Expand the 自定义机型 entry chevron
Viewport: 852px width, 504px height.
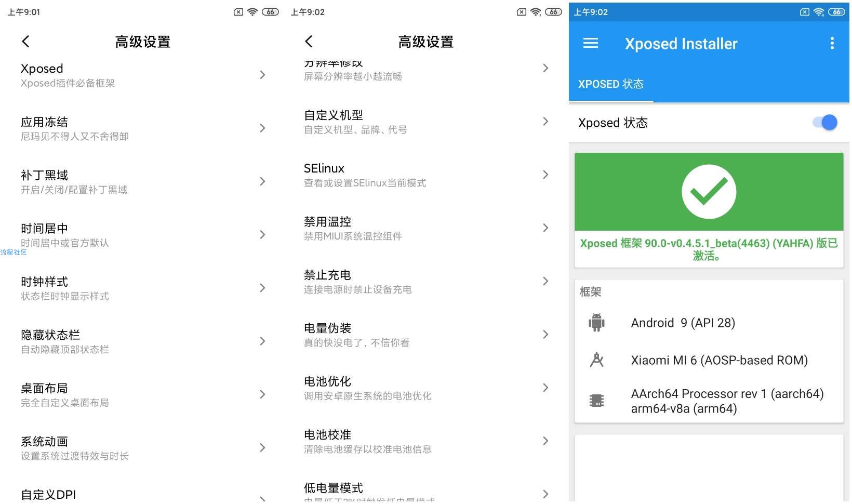[545, 122]
